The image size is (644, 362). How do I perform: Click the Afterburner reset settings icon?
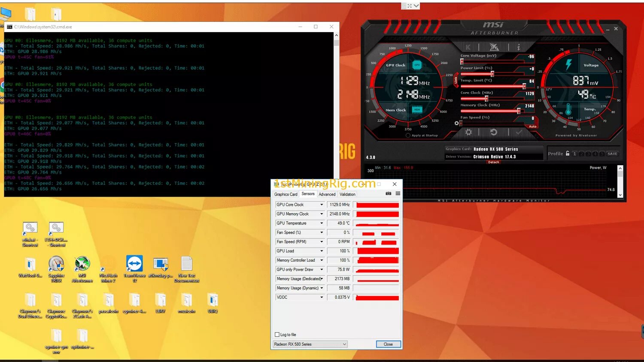[494, 132]
